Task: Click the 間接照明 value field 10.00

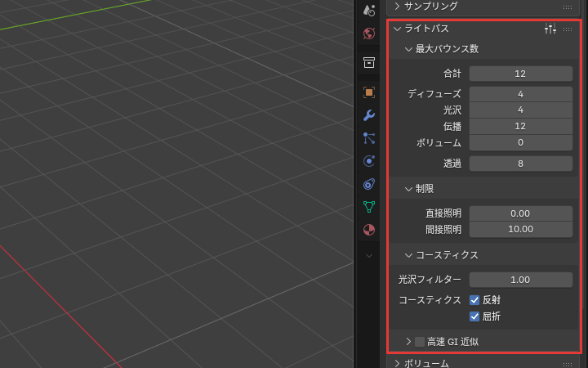Action: pos(521,230)
